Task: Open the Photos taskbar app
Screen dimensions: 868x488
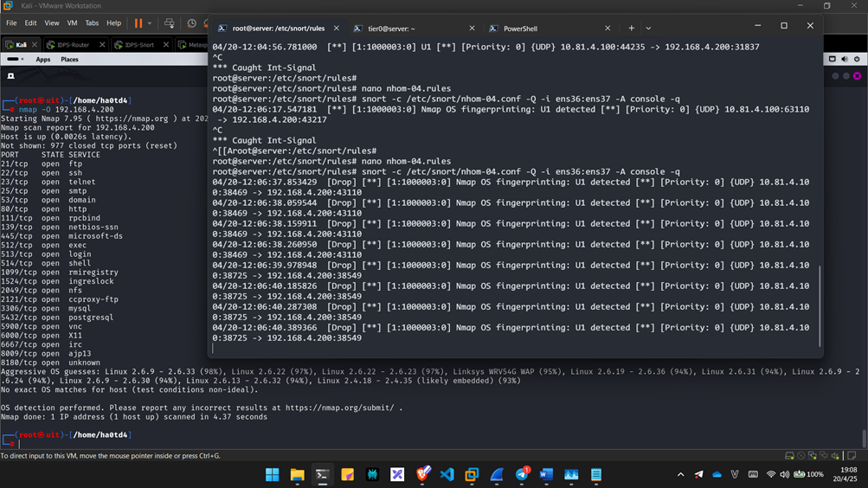Action: coord(571,474)
